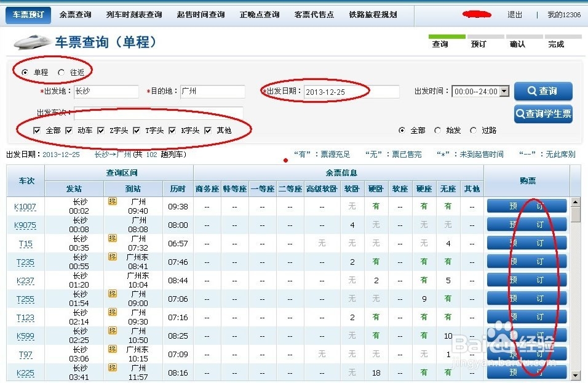Viewport: 588px width, 383px height.
Task: Click the 预订 button for train T15
Action: (x=526, y=243)
